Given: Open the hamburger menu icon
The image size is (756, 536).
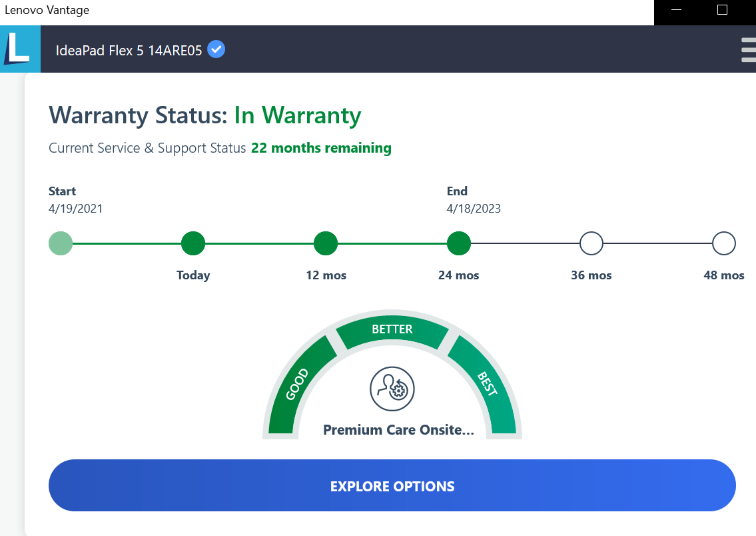Looking at the screenshot, I should pos(749,50).
